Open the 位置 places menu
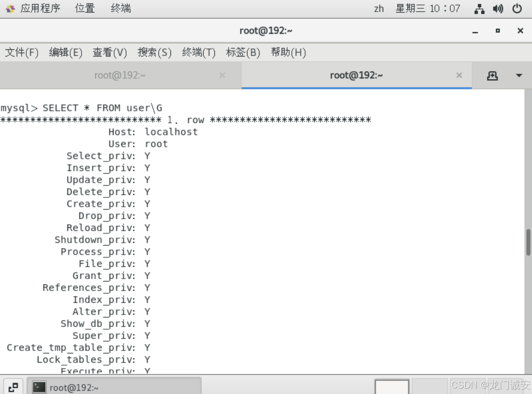 pos(85,8)
